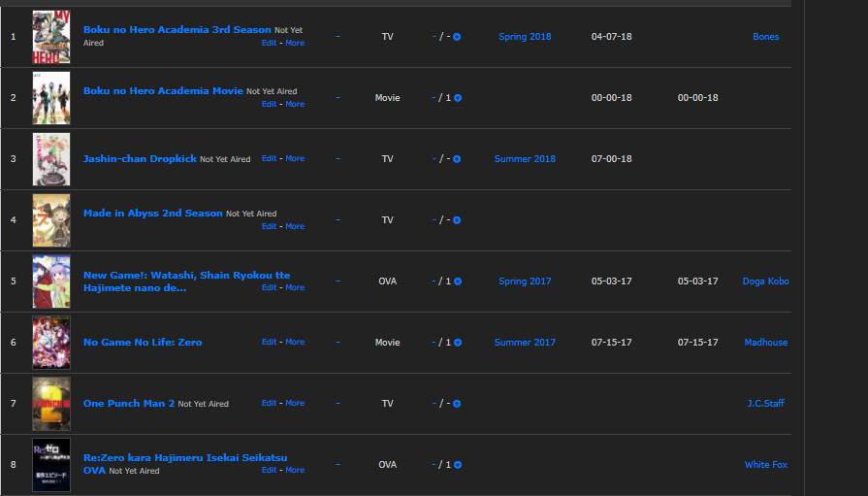Click plus icon for No Game No Life: Zero
The image size is (868, 496).
click(x=458, y=343)
